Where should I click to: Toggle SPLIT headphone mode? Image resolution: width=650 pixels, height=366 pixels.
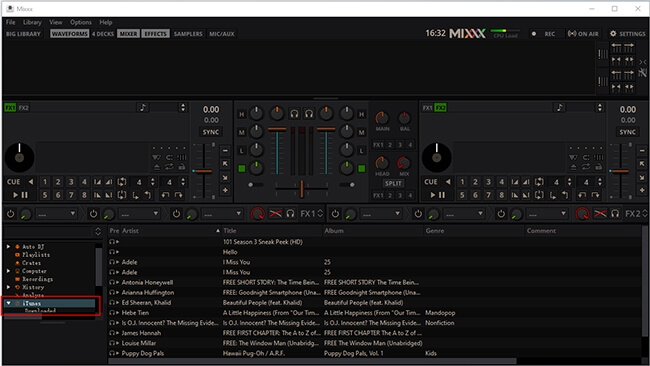(x=393, y=183)
